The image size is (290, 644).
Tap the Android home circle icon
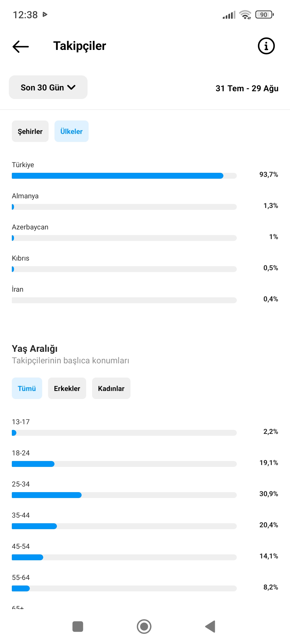coord(144,627)
